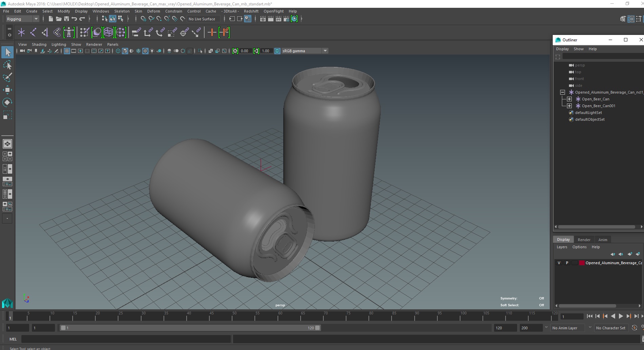Image resolution: width=644 pixels, height=350 pixels.
Task: Go to start of playback range
Action: (x=589, y=316)
